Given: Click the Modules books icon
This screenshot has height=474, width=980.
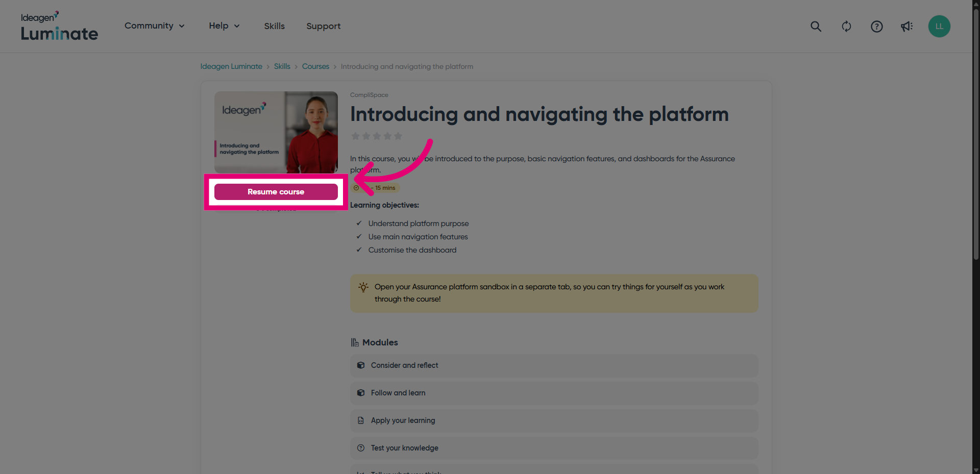Looking at the screenshot, I should (355, 342).
